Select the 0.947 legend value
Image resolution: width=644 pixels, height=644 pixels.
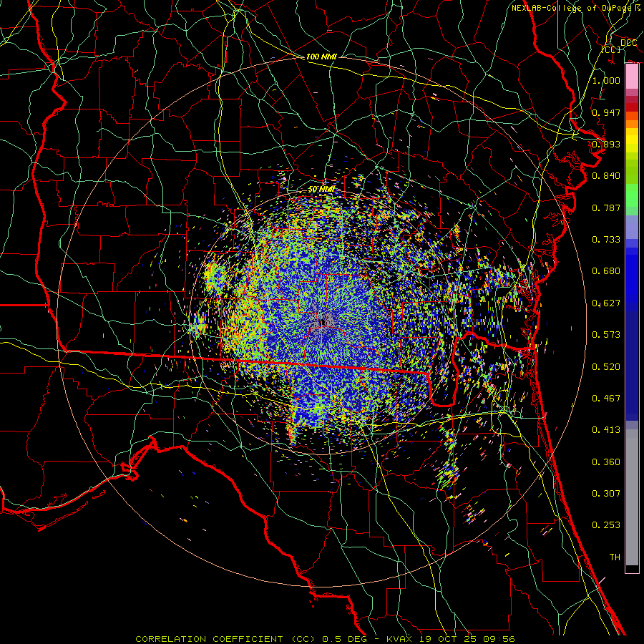click(606, 112)
